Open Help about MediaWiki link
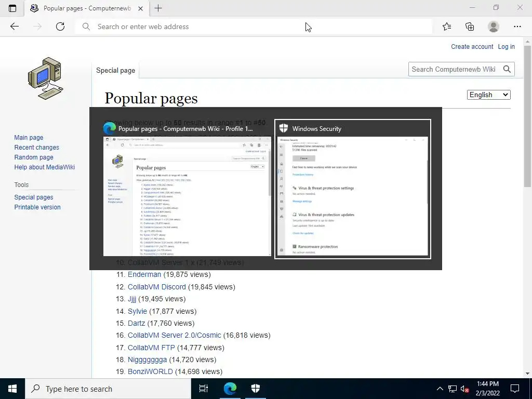 tap(45, 167)
